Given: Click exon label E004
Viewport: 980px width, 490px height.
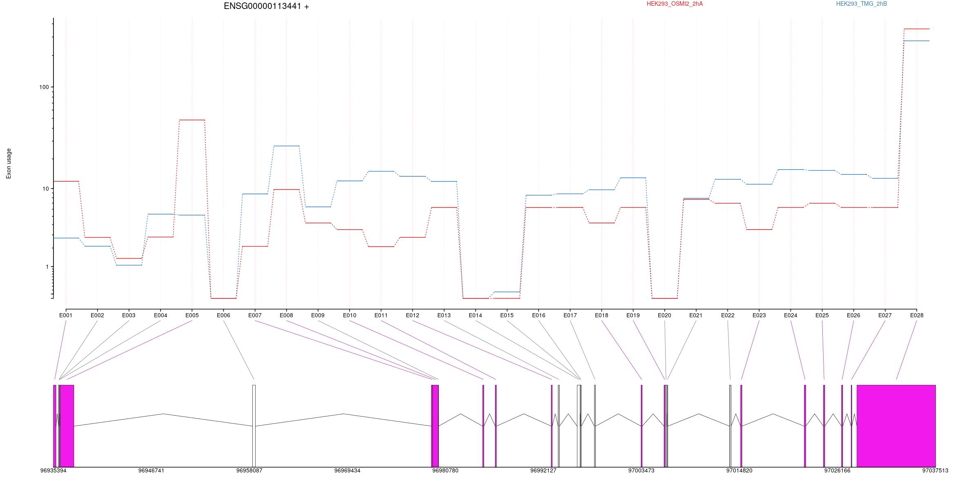Looking at the screenshot, I should coord(160,315).
